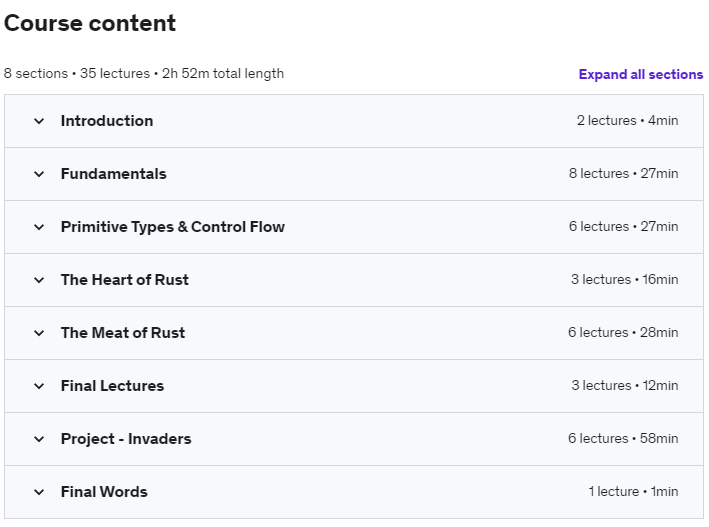
Task: Open The Heart of Rust heading
Action: 124,280
